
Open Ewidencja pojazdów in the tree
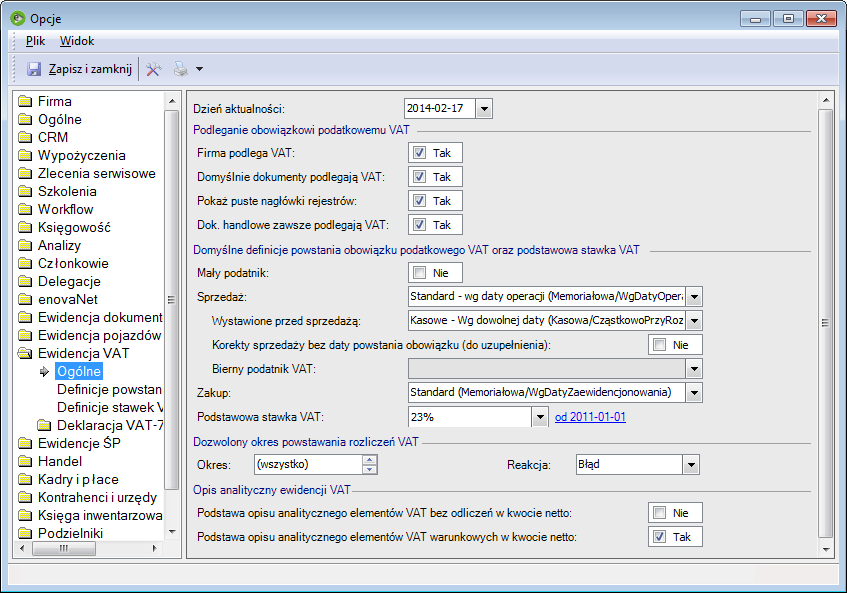click(x=99, y=335)
